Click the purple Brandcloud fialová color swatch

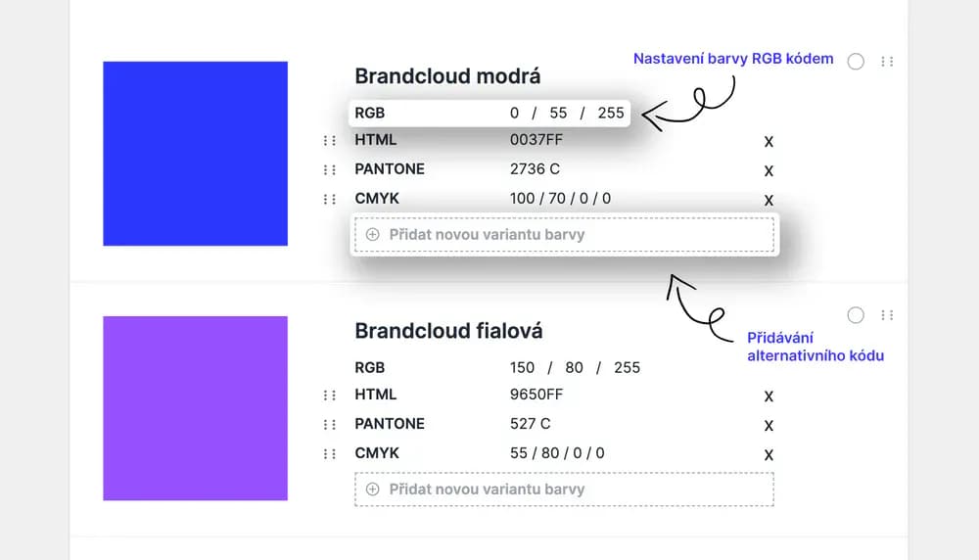(195, 408)
